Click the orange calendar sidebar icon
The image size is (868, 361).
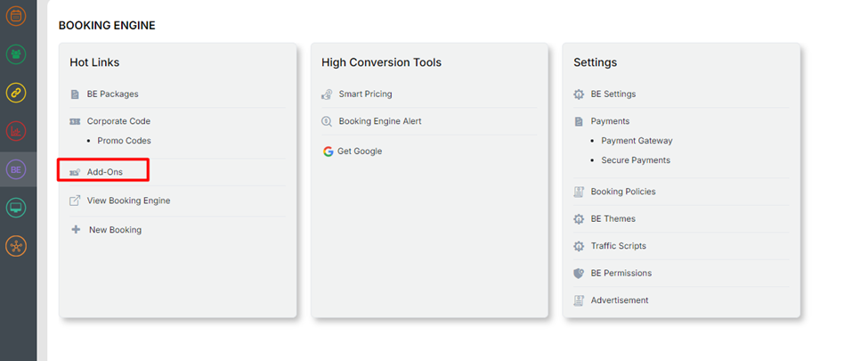pyautogui.click(x=16, y=15)
